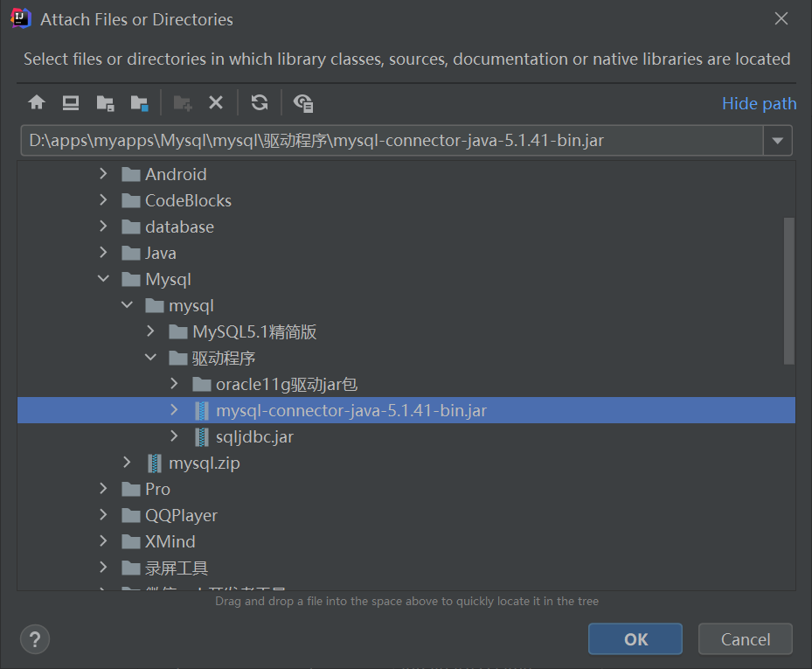
Task: Refresh the file tree
Action: point(260,102)
